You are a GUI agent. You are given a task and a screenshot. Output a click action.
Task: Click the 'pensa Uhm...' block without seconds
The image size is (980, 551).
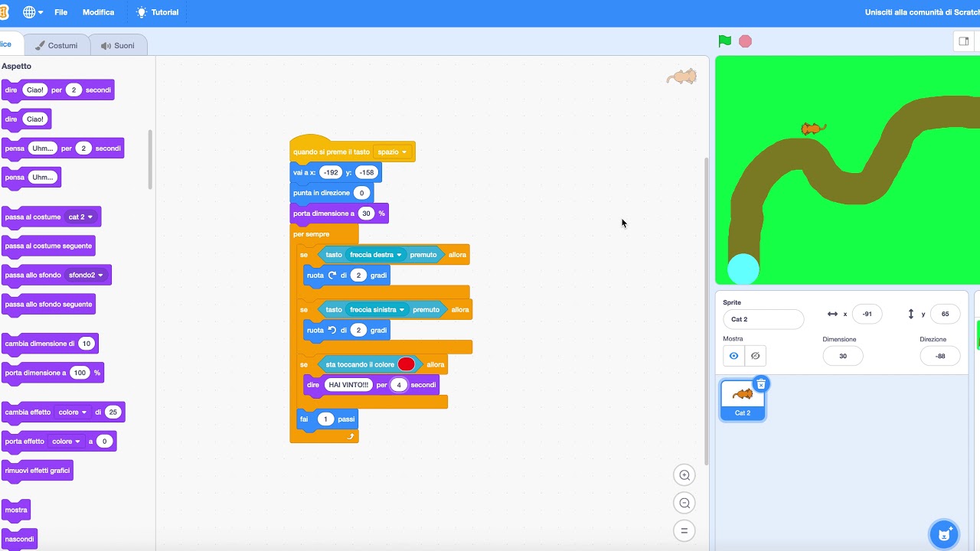point(31,178)
